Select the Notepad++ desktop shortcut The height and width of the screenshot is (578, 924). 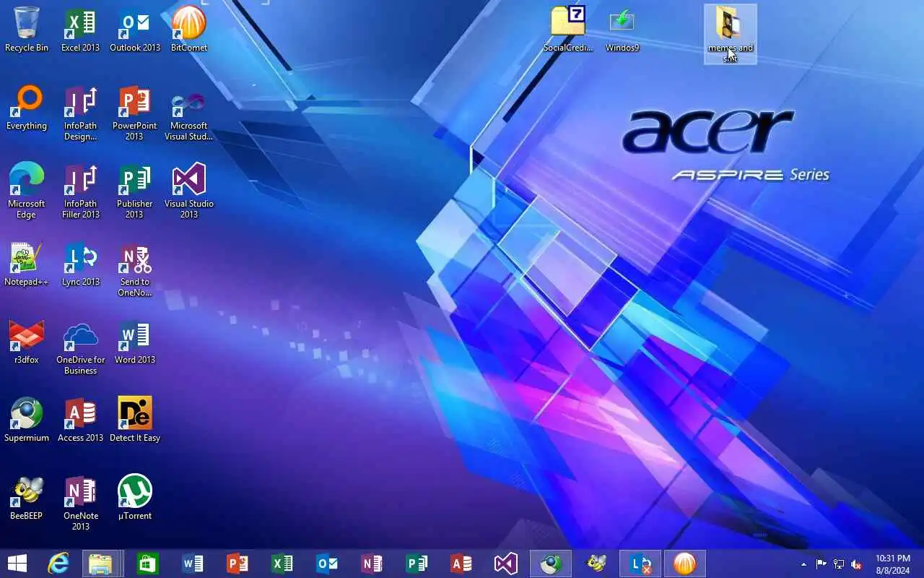coord(27,263)
